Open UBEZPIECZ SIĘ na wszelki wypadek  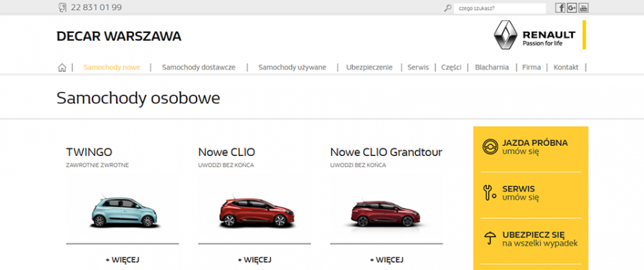point(540,239)
